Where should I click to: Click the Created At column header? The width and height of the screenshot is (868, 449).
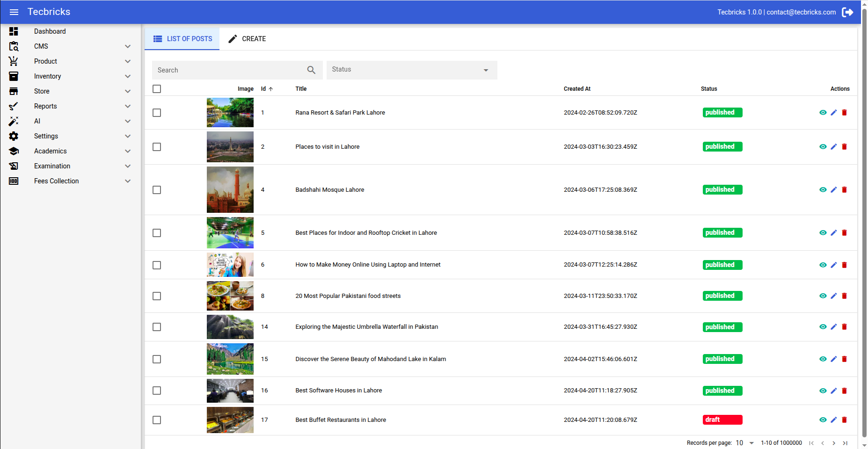point(577,89)
